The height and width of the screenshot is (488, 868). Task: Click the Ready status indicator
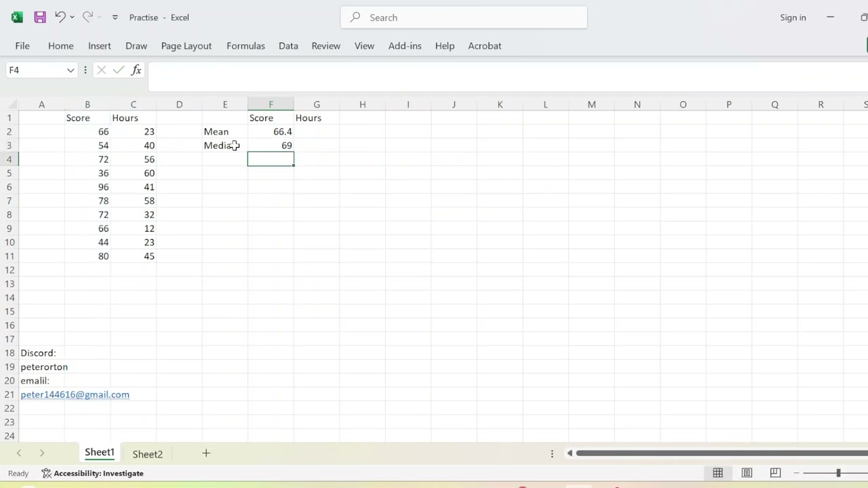(x=18, y=473)
